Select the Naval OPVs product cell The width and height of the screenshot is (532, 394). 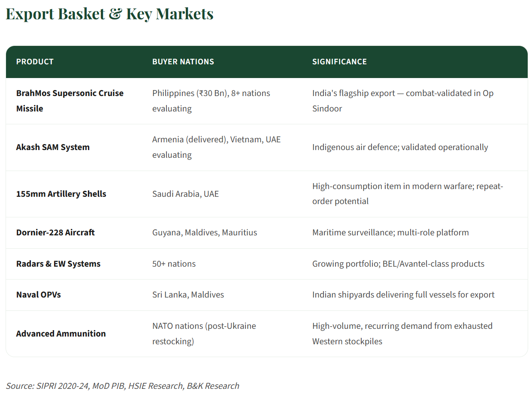39,295
